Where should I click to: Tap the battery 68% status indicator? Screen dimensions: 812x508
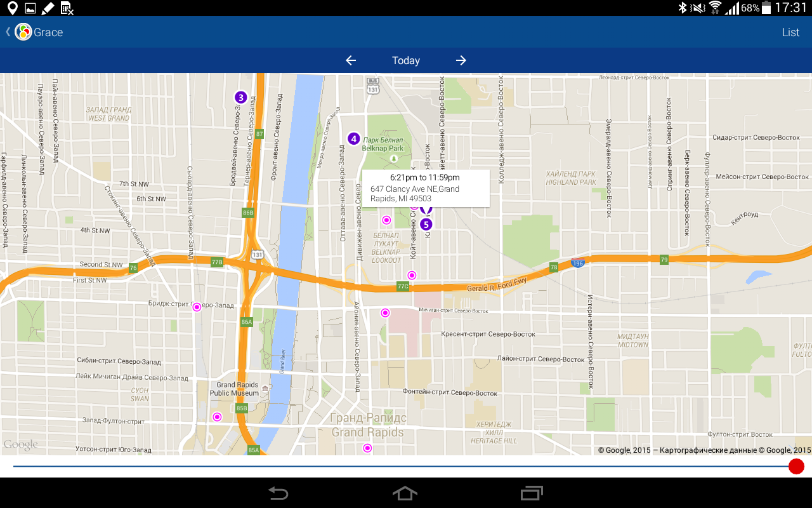(756, 8)
